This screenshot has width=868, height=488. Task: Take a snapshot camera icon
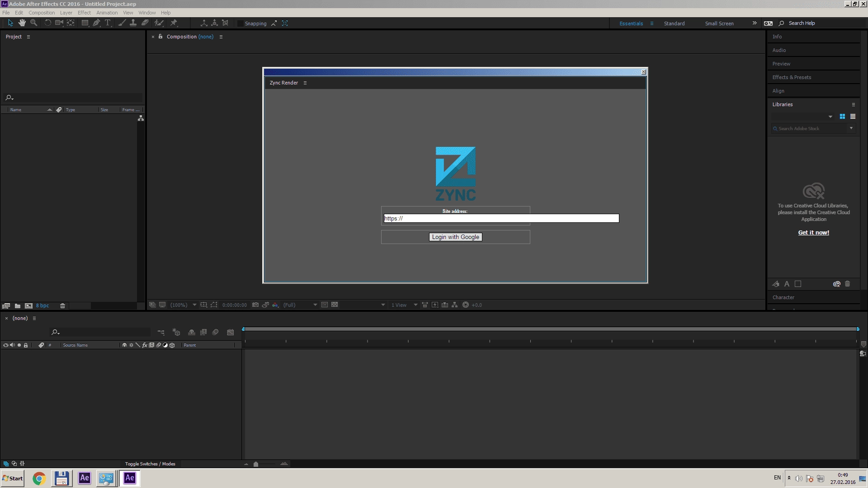pyautogui.click(x=255, y=305)
